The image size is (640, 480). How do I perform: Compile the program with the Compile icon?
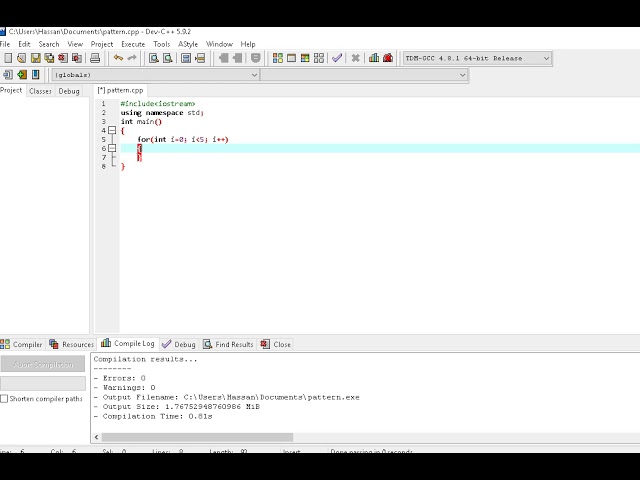point(278,58)
